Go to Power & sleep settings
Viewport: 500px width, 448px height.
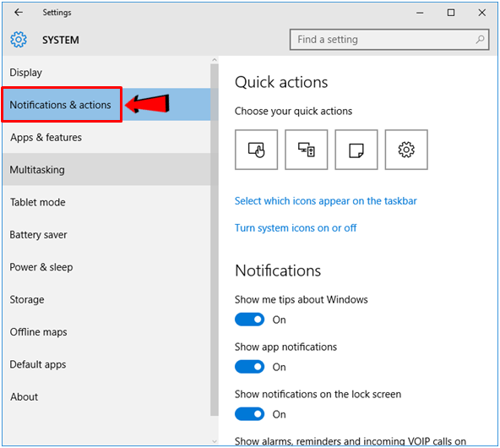pos(106,267)
